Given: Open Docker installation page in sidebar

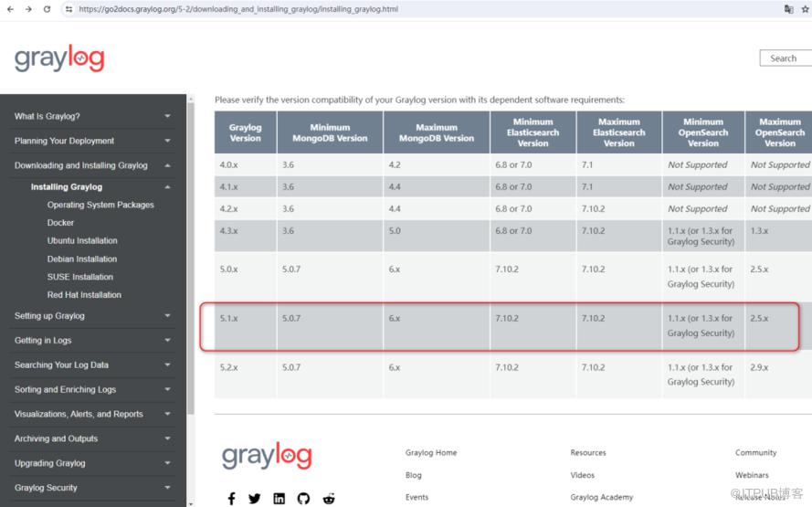Looking at the screenshot, I should (x=60, y=223).
